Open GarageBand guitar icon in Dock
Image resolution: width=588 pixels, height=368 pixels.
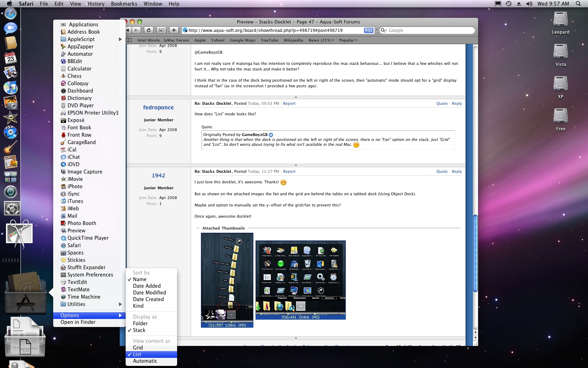10,147
